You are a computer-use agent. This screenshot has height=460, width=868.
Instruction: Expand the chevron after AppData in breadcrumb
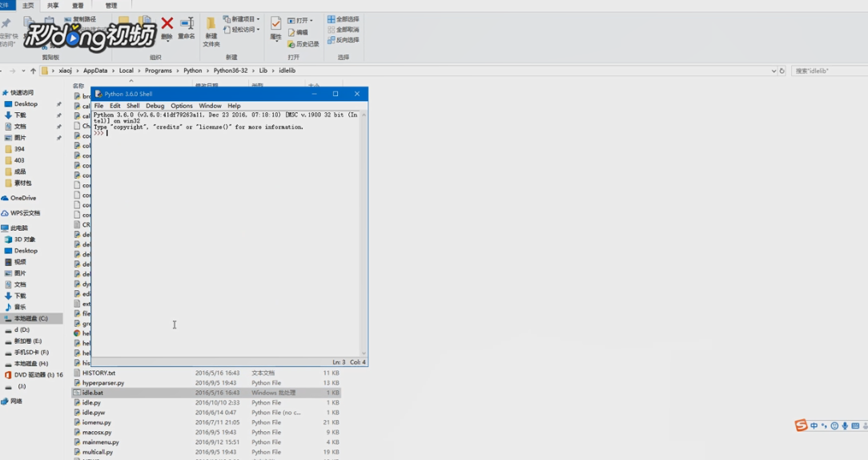[x=114, y=71]
